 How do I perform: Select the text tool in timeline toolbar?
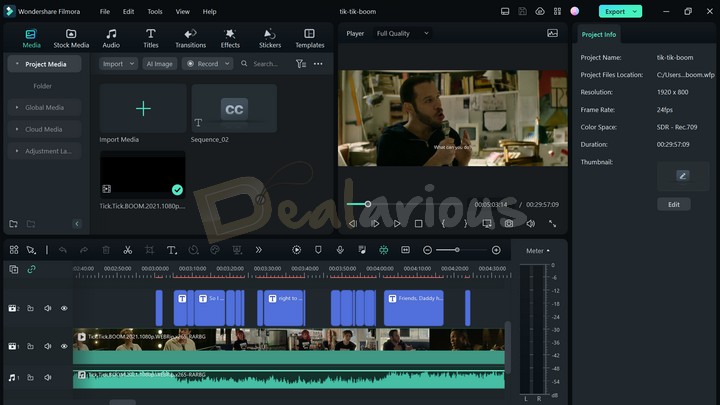[x=171, y=250]
